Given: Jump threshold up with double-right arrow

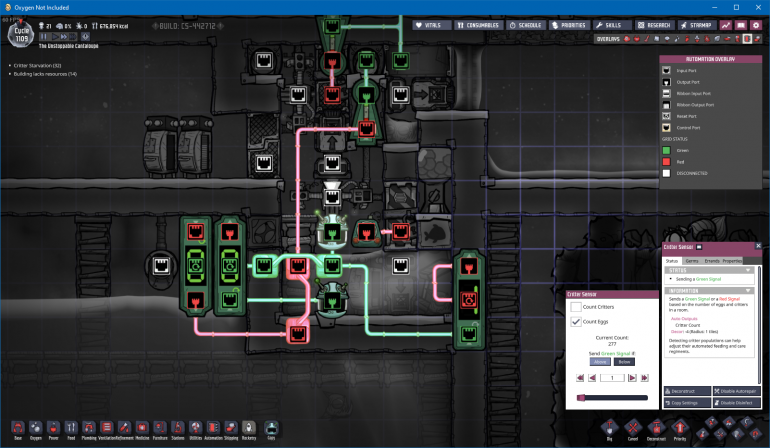Looking at the screenshot, I should [644, 378].
